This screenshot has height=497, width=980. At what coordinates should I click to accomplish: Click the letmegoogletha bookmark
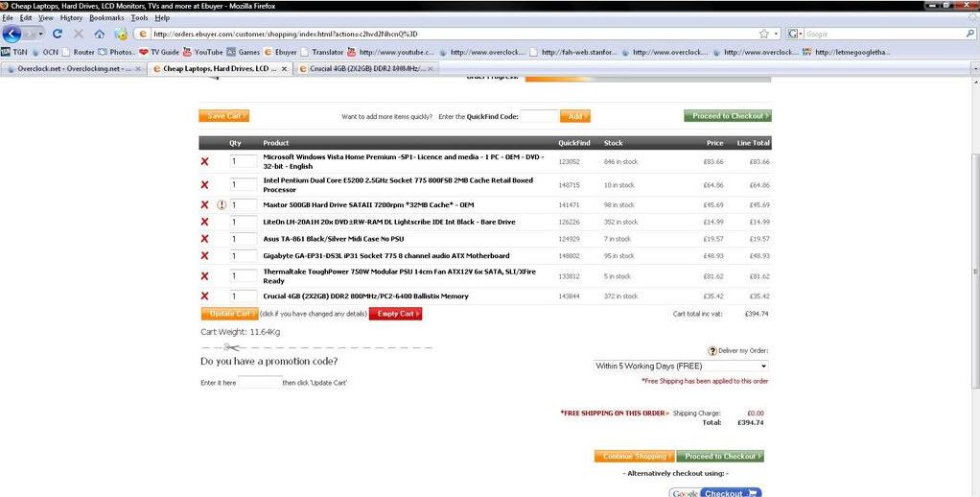click(x=847, y=52)
